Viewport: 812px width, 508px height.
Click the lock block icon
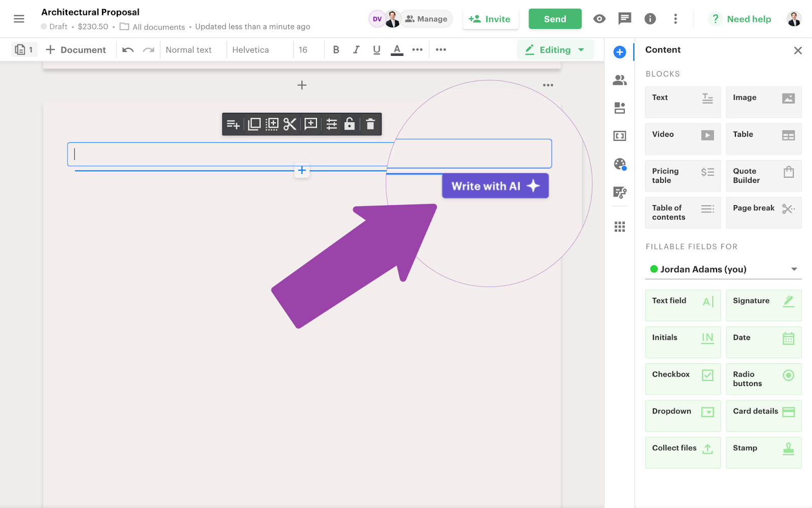point(350,124)
